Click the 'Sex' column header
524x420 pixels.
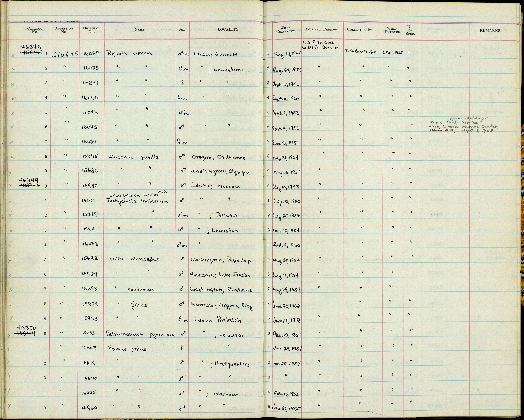tap(182, 29)
